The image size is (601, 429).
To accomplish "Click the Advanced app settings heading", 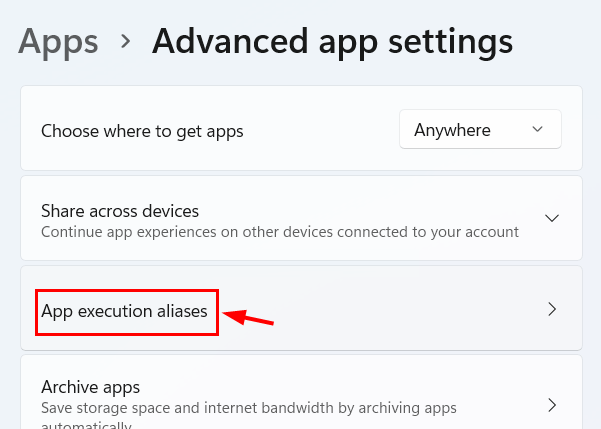I will point(332,42).
